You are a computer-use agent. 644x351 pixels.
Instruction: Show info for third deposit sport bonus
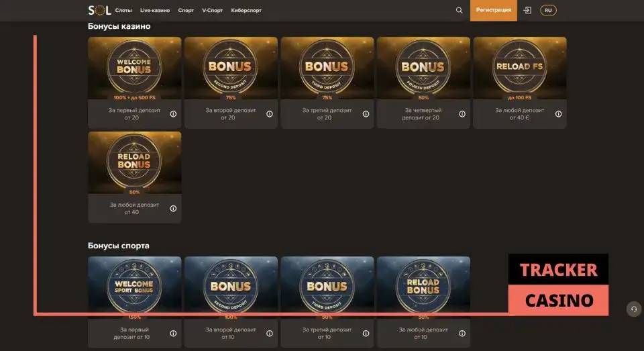pyautogui.click(x=366, y=334)
